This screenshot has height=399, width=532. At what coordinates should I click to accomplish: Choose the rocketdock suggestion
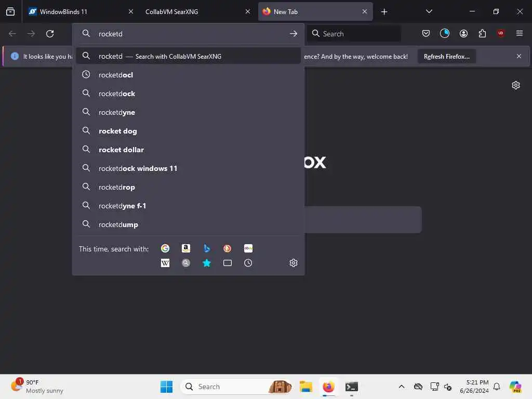click(x=188, y=94)
